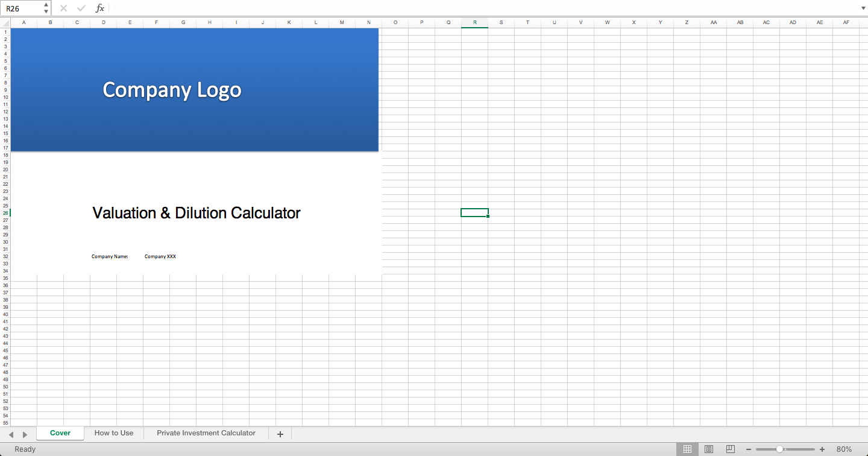This screenshot has width=868, height=456.
Task: Select column R header
Action: [x=474, y=22]
